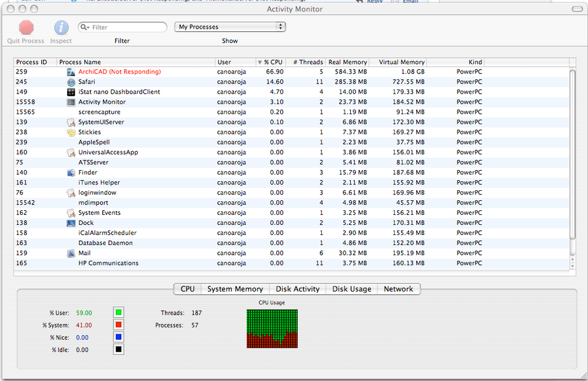Select the Database Daemon process row

[x=292, y=243]
